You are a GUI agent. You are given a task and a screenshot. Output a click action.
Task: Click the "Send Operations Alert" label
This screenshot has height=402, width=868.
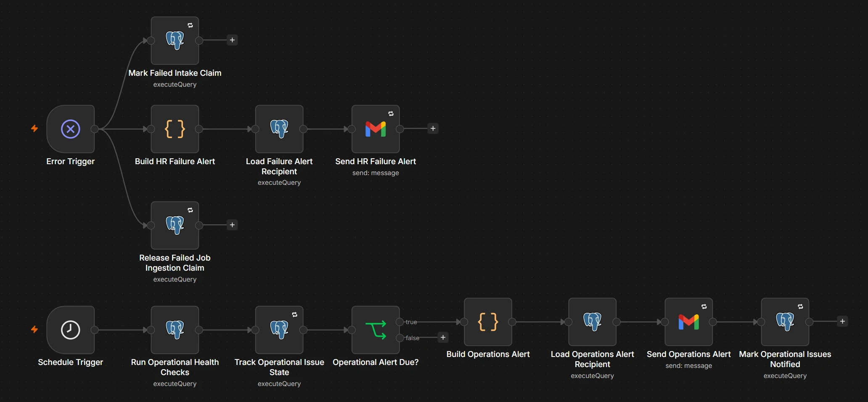coord(689,354)
